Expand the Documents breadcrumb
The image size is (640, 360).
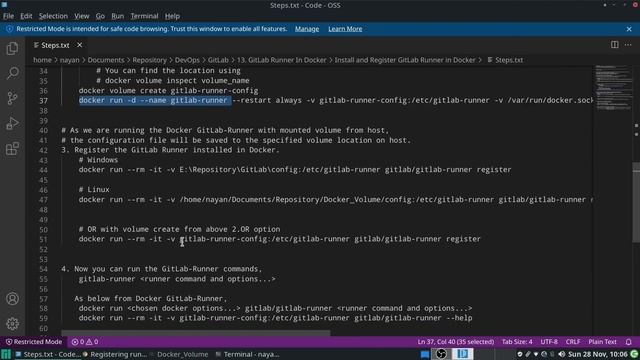click(106, 60)
